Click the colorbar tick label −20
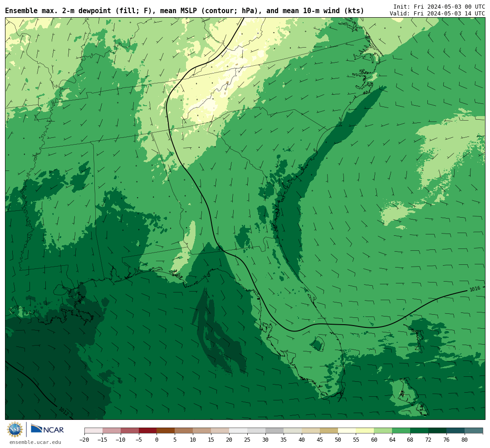This screenshot has height=448, width=490. coord(84,439)
